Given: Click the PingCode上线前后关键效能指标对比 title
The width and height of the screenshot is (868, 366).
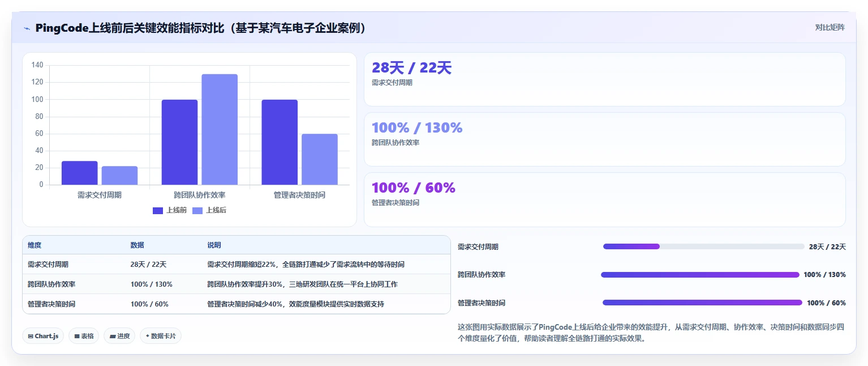Looking at the screenshot, I should [200, 28].
